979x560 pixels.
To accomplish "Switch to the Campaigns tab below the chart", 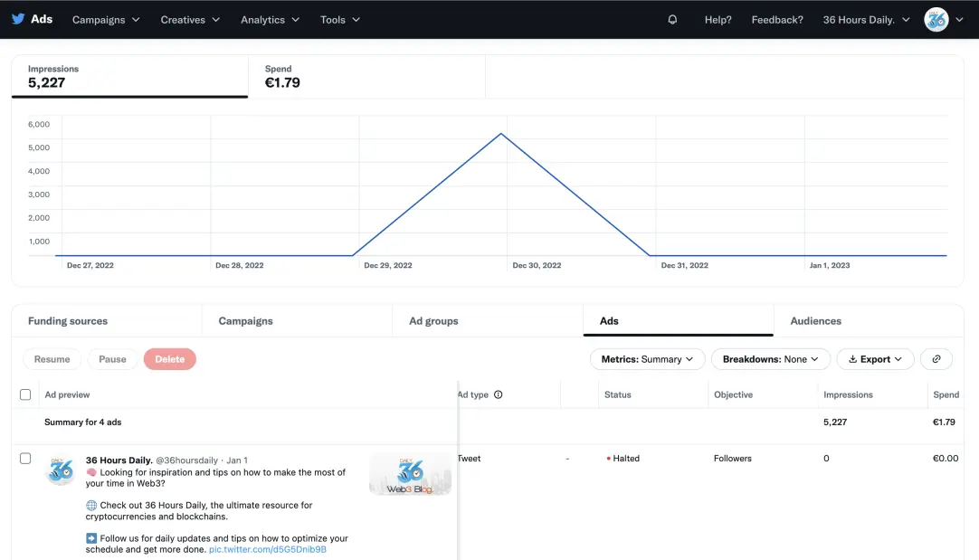I will [297, 321].
